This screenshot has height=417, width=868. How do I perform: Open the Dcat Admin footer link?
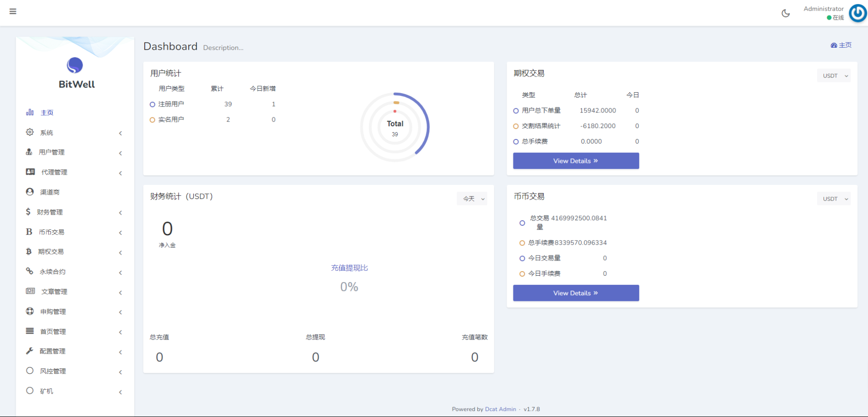[x=500, y=409]
